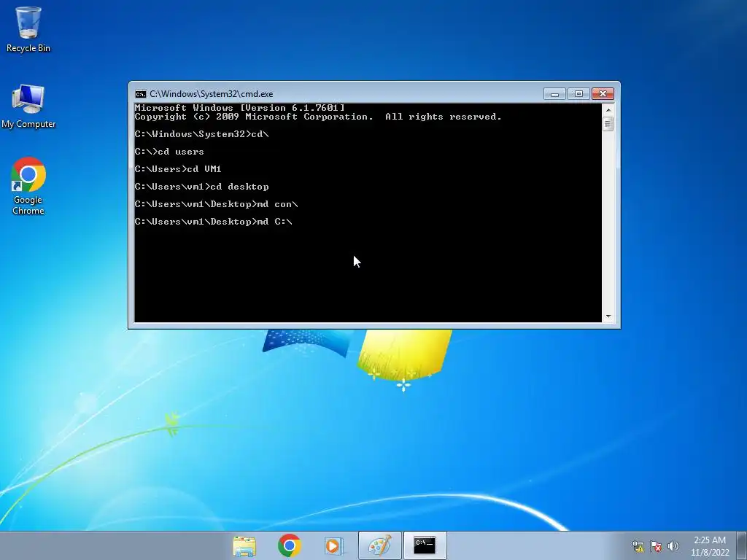Open Windows Media Player taskbar icon

(333, 545)
